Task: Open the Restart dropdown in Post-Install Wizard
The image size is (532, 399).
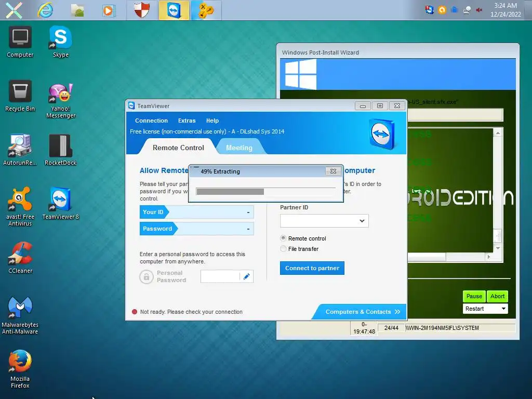Action: coord(485,309)
